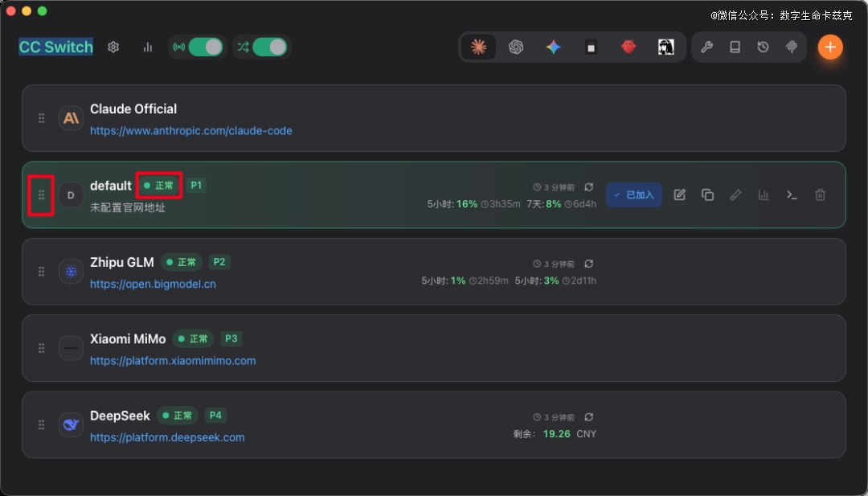
Task: Open terminal for default provider
Action: click(x=792, y=195)
